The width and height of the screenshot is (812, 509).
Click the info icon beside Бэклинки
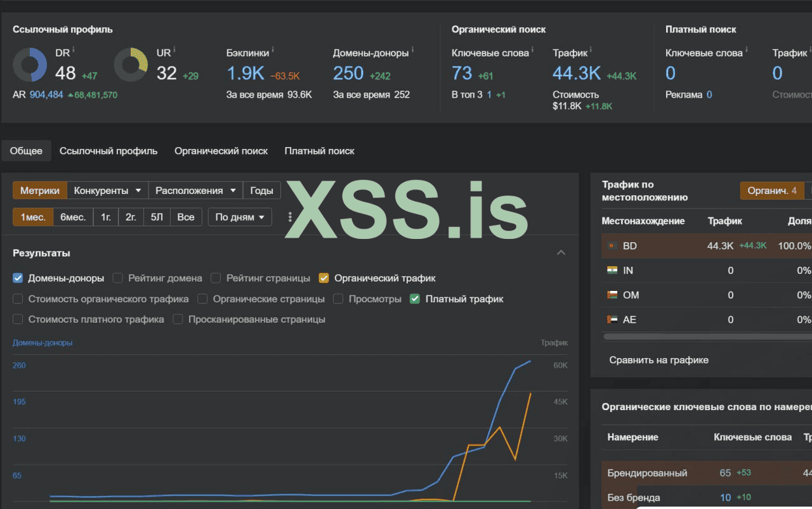[x=272, y=49]
